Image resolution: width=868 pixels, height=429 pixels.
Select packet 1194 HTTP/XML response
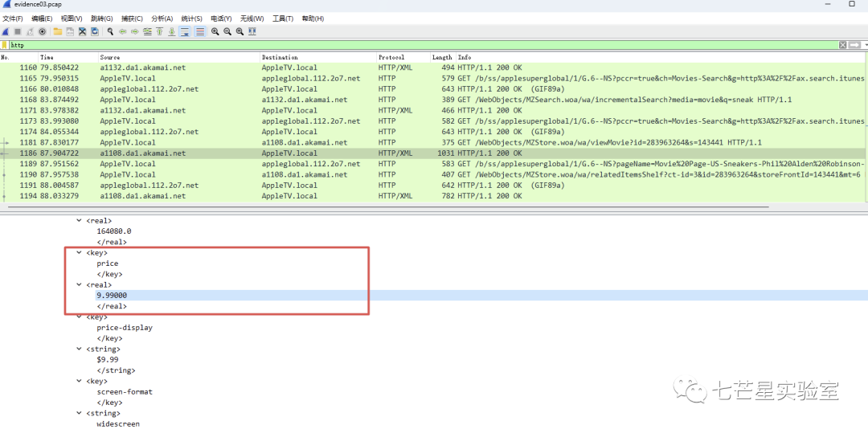pyautogui.click(x=432, y=196)
